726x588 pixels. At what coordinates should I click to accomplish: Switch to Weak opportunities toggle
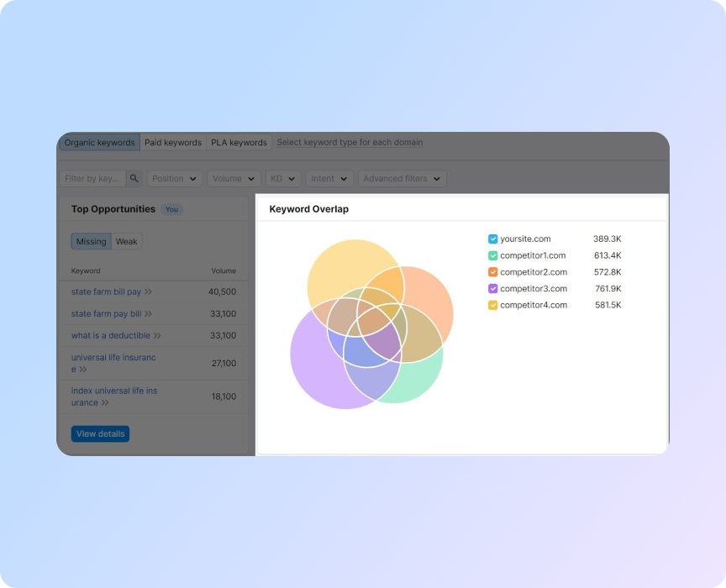127,242
